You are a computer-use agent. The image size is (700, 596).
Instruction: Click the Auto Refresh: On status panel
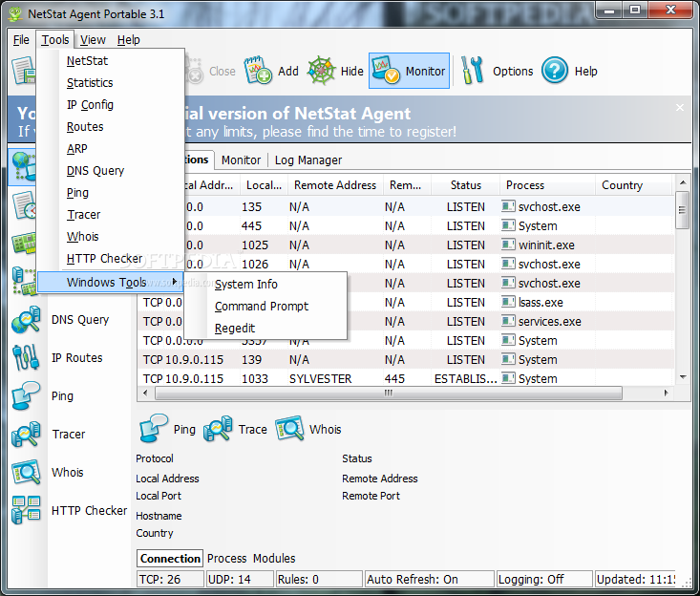tap(430, 579)
